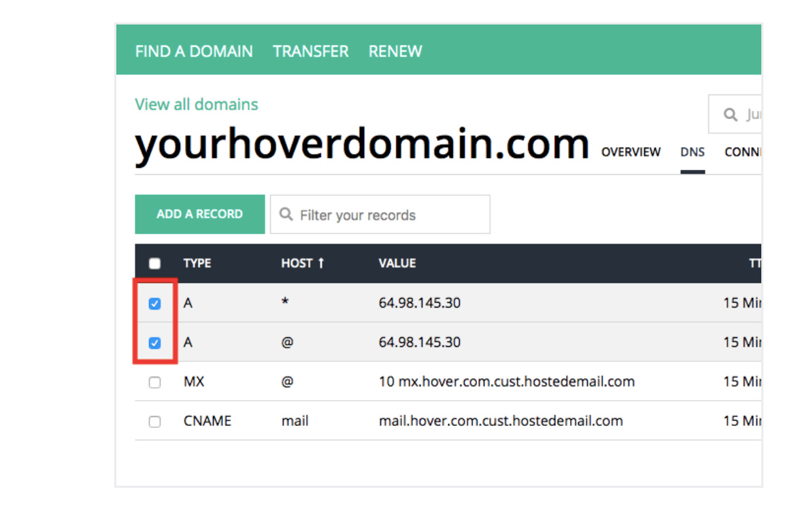Open Find a Domain menu
Screen dimensions: 796x532
click(193, 51)
